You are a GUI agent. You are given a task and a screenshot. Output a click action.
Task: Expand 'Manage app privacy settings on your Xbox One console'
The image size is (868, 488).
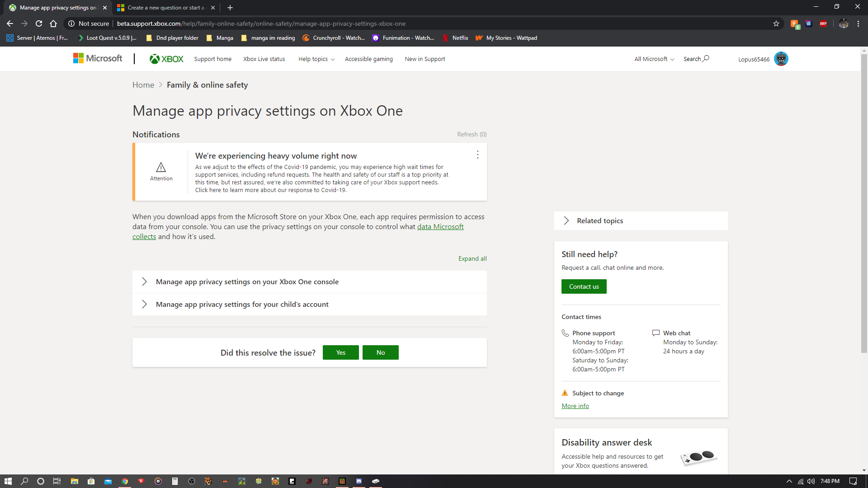point(310,282)
